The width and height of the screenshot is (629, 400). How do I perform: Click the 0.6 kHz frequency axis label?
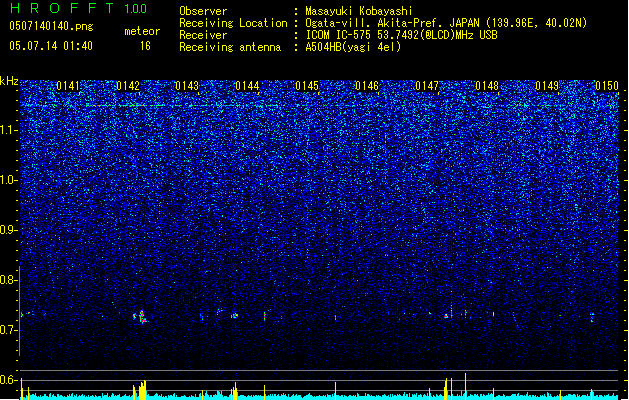tap(9, 380)
